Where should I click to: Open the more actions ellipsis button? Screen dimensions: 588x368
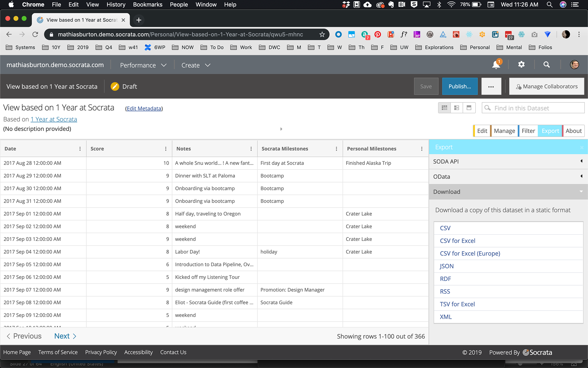tap(491, 86)
